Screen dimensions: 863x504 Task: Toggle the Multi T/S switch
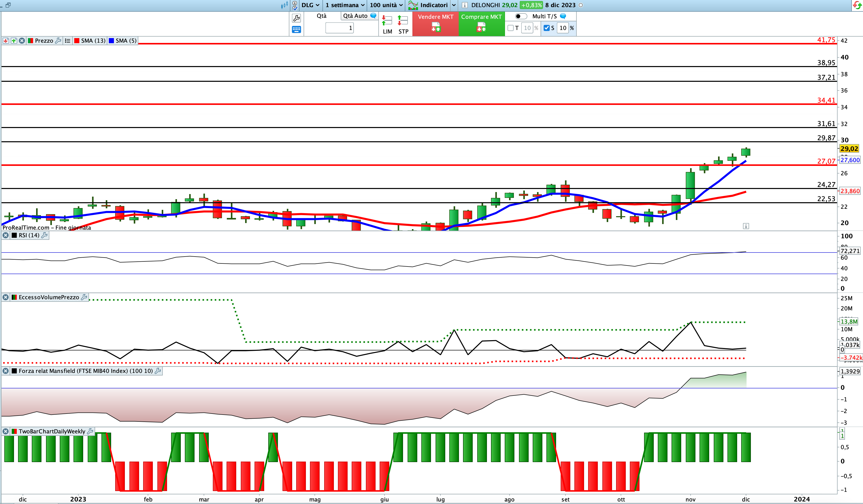tap(521, 16)
